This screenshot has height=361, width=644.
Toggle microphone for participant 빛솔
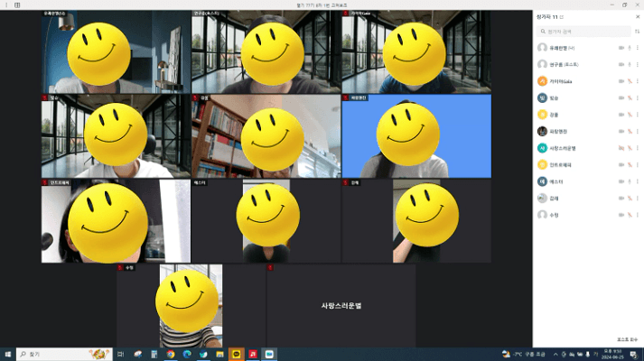tap(630, 97)
